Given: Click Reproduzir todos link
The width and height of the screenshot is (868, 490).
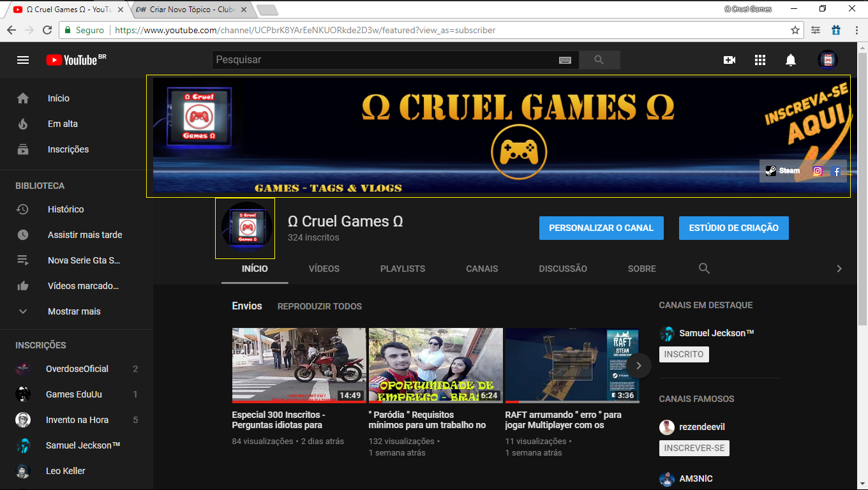Looking at the screenshot, I should (320, 306).
